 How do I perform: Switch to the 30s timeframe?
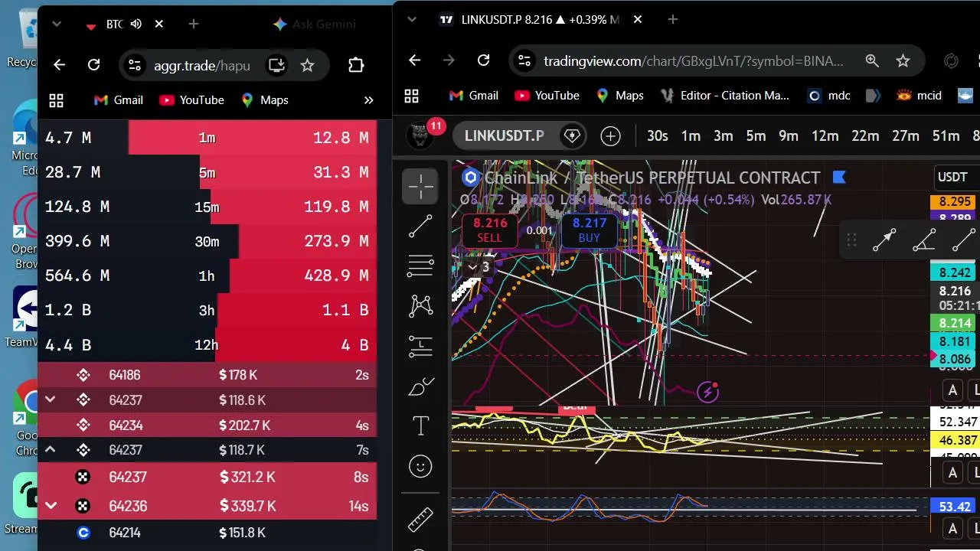point(657,136)
